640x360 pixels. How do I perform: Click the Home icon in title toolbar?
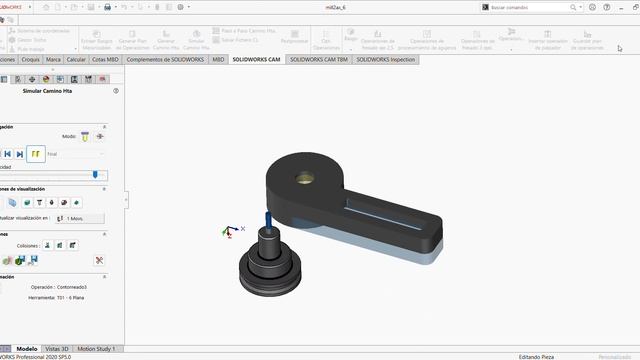[x=46, y=7]
